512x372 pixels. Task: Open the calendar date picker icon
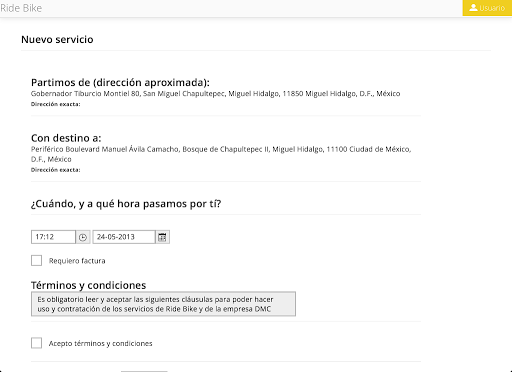(162, 237)
